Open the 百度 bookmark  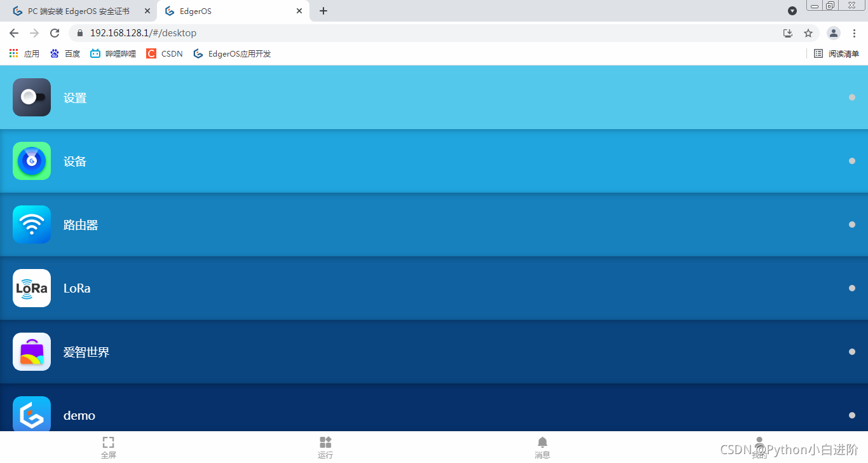click(x=65, y=53)
